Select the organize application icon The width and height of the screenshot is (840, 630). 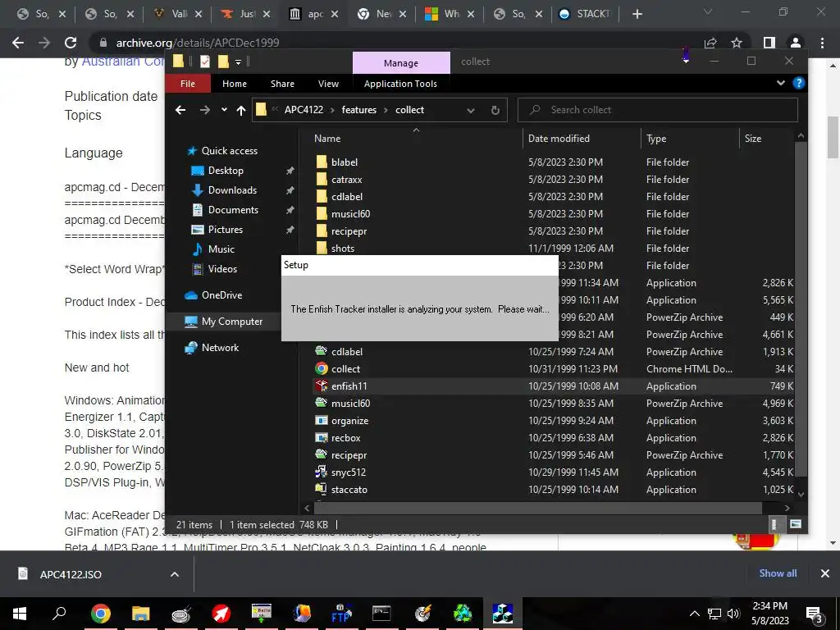click(321, 421)
